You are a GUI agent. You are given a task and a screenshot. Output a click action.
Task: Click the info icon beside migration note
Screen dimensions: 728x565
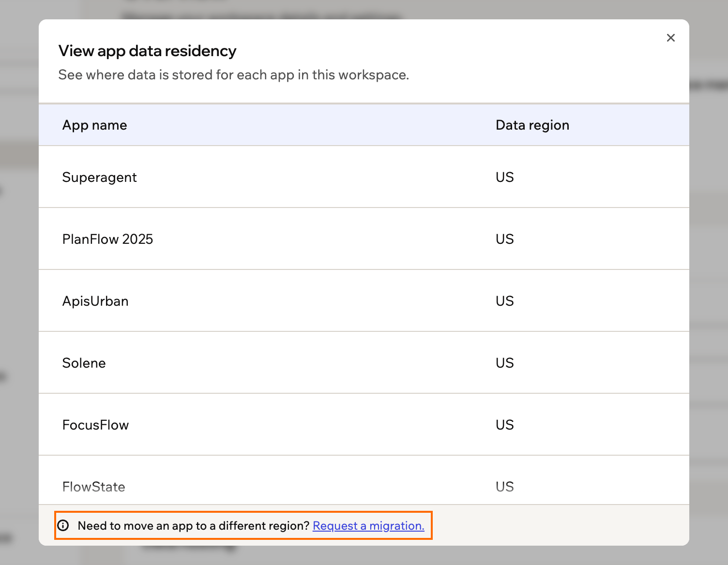click(x=63, y=525)
